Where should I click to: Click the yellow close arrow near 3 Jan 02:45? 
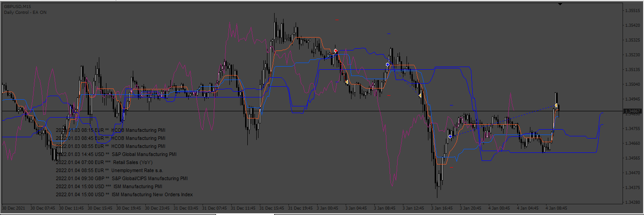(x=347, y=82)
